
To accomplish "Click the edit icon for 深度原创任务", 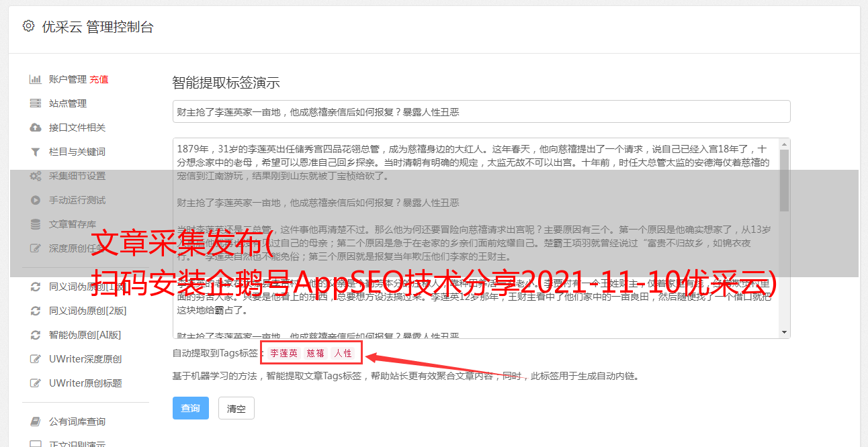I will tap(36, 248).
